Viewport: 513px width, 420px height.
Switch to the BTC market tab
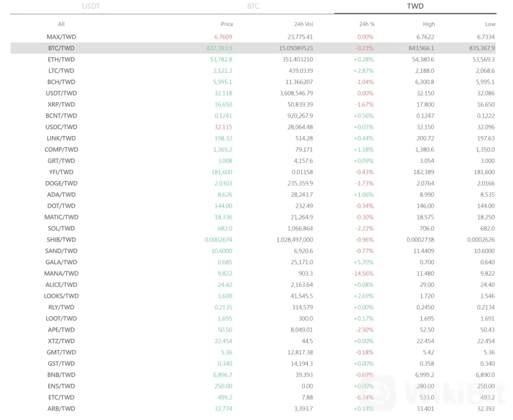click(x=253, y=7)
